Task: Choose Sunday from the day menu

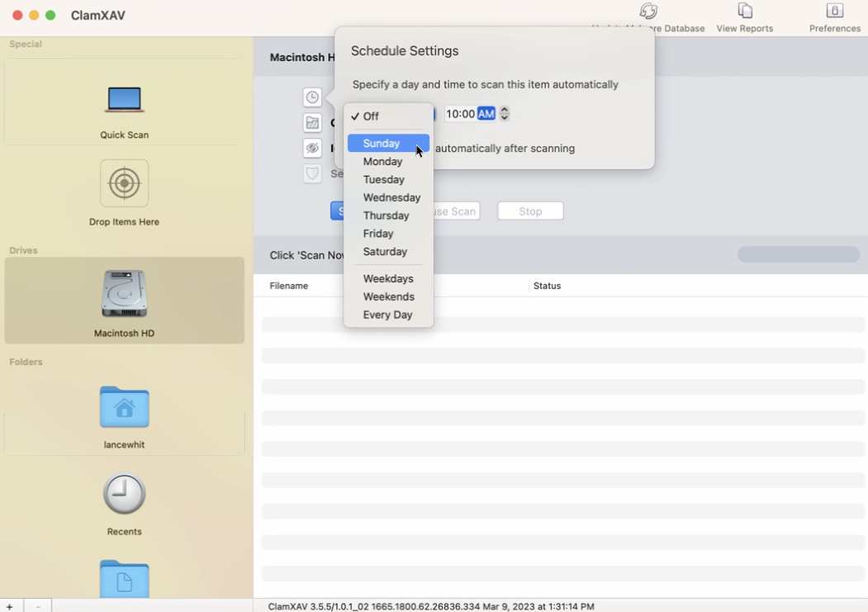Action: point(388,144)
